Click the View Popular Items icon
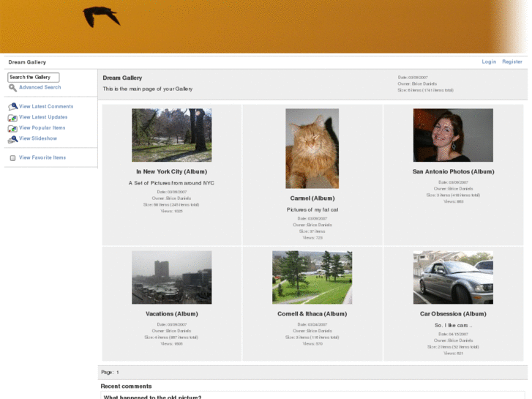532x399 pixels. (12, 128)
